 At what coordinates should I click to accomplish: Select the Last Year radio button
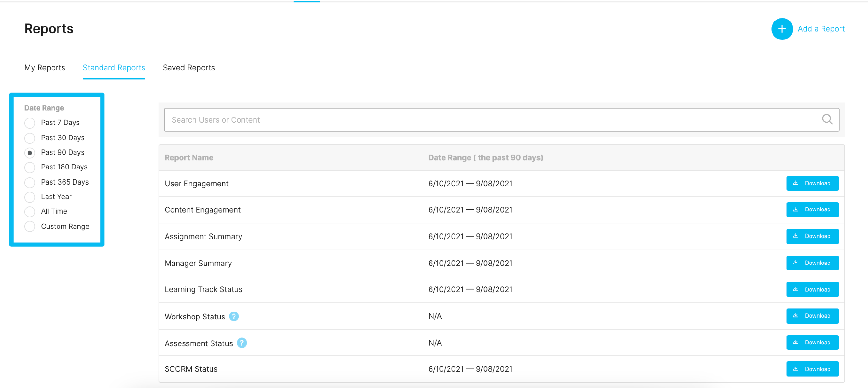click(x=30, y=197)
